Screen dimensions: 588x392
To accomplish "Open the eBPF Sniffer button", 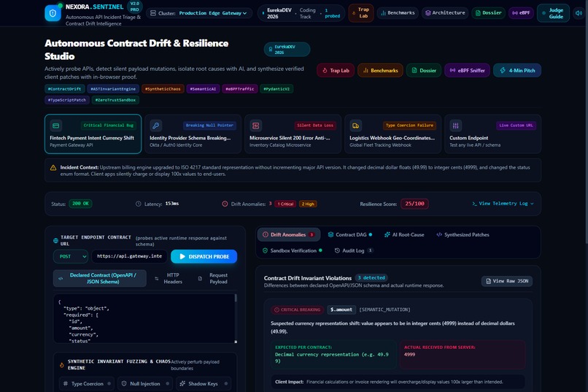I will [467, 71].
